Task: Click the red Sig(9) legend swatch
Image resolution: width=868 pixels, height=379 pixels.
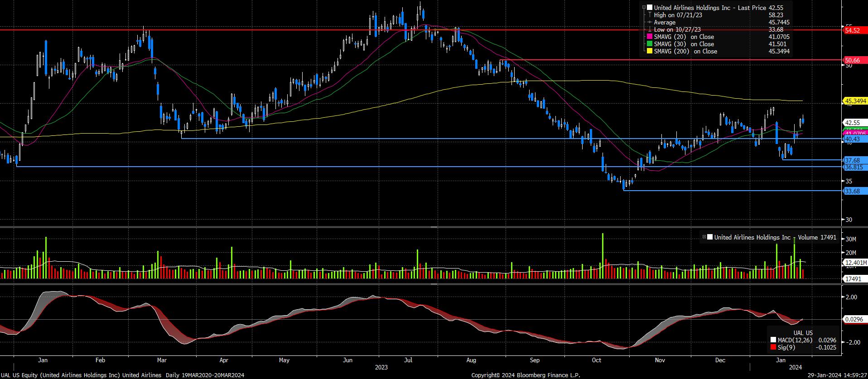Action: click(773, 348)
